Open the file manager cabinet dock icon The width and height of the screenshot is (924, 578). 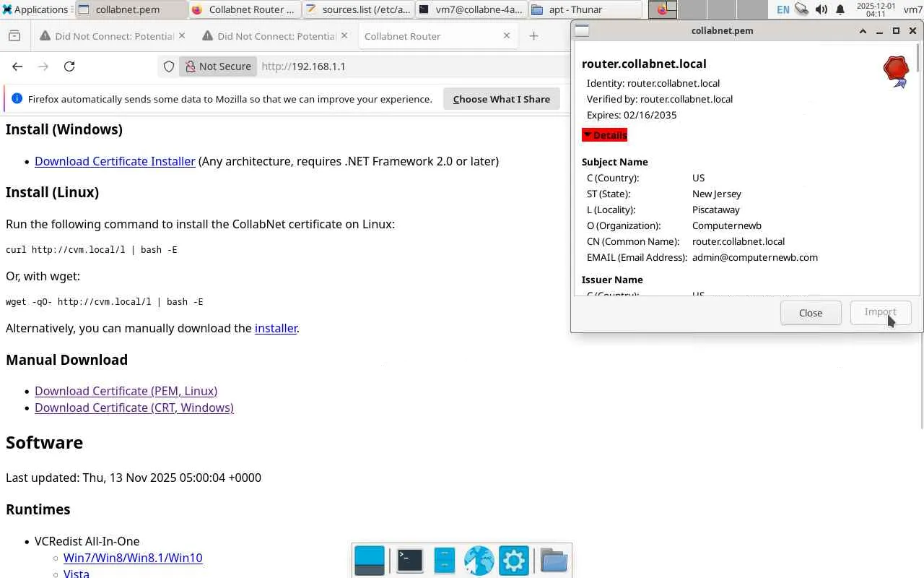(445, 561)
